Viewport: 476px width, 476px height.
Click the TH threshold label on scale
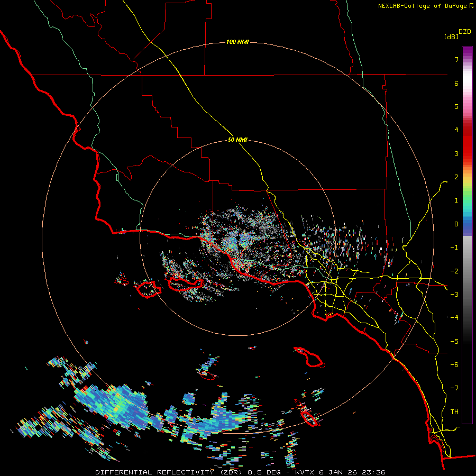(x=454, y=412)
